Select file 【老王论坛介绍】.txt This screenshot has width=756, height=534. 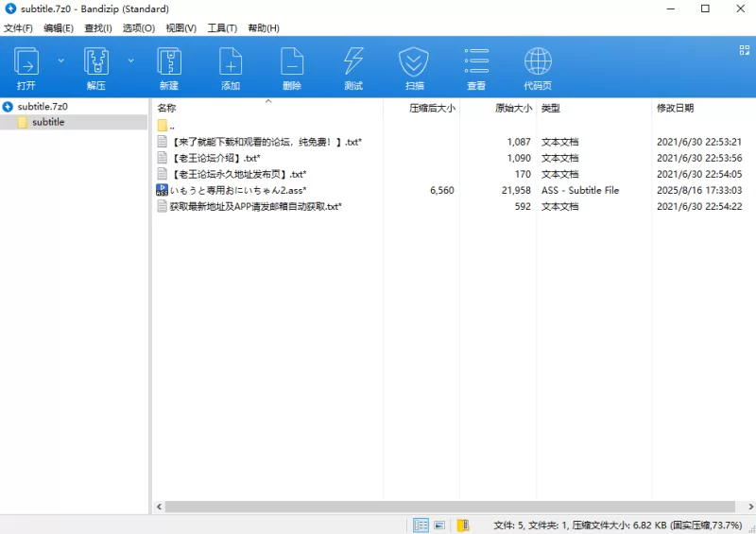click(x=215, y=158)
